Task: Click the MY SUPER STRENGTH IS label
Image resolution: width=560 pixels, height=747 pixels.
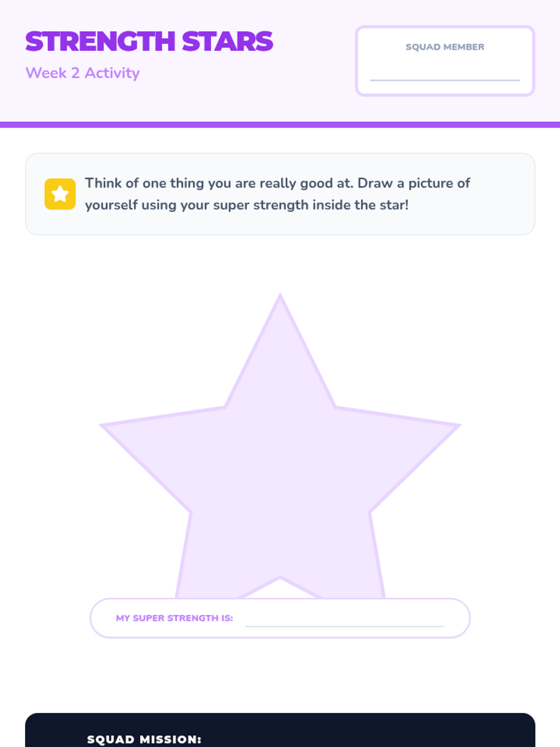Action: [x=175, y=618]
